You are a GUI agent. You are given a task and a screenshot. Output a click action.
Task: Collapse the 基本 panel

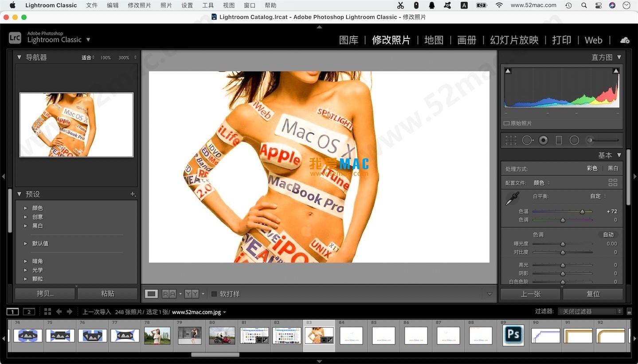pyautogui.click(x=619, y=155)
